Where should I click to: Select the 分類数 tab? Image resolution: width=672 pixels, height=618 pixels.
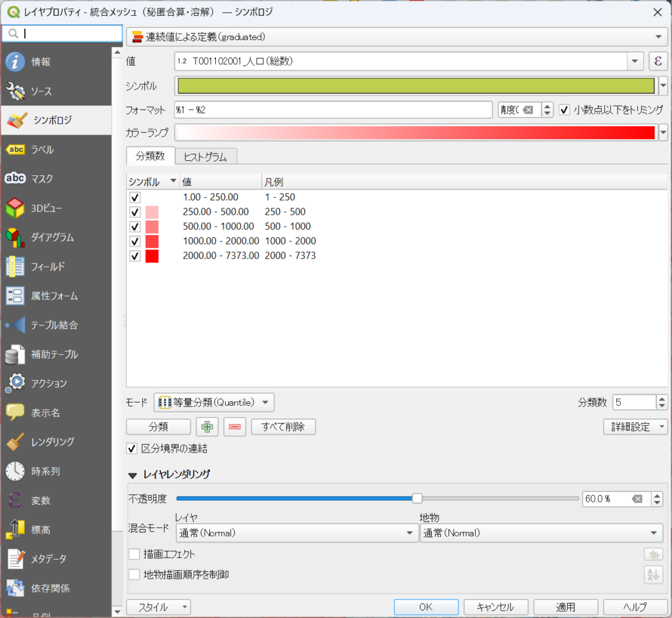coord(150,156)
